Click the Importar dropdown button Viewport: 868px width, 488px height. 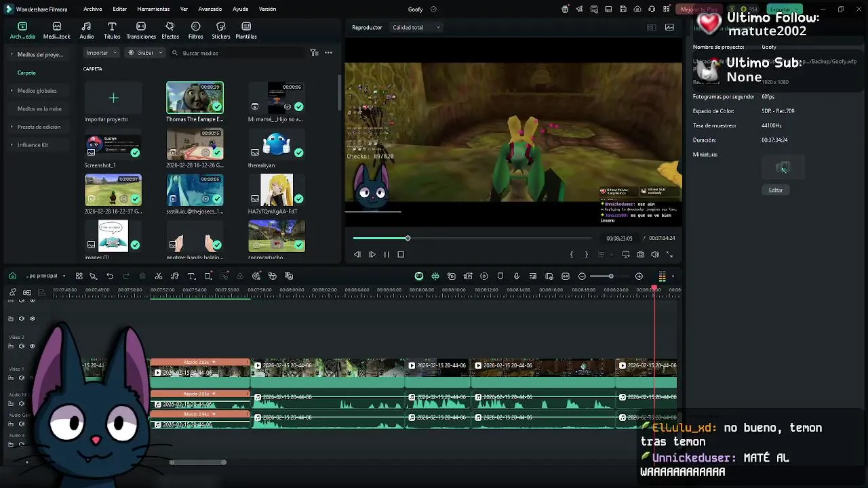101,53
